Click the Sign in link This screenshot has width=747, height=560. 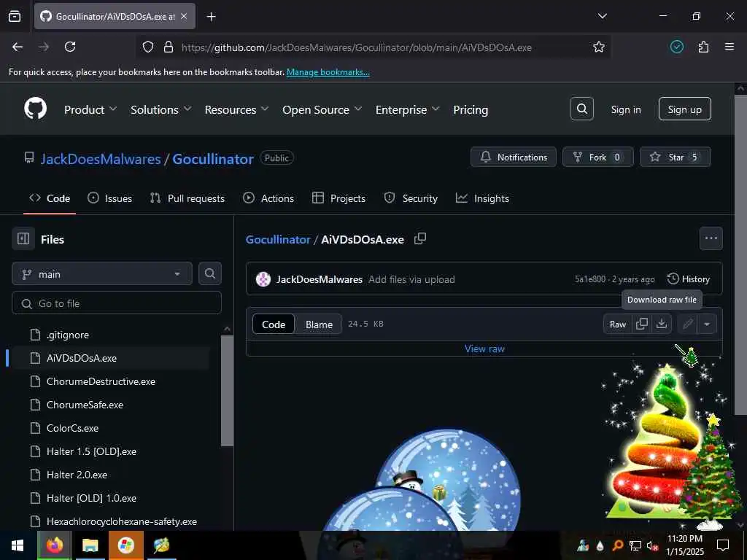click(x=625, y=109)
